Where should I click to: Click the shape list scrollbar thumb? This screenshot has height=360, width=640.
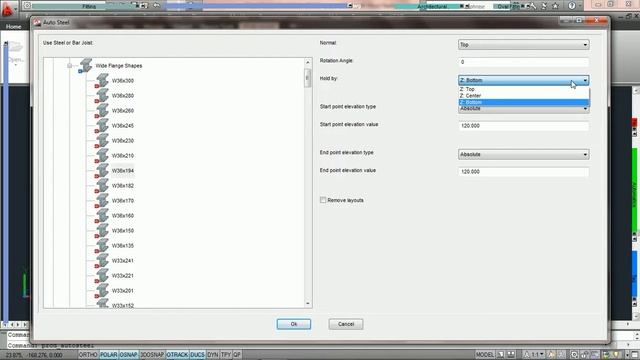[308, 78]
